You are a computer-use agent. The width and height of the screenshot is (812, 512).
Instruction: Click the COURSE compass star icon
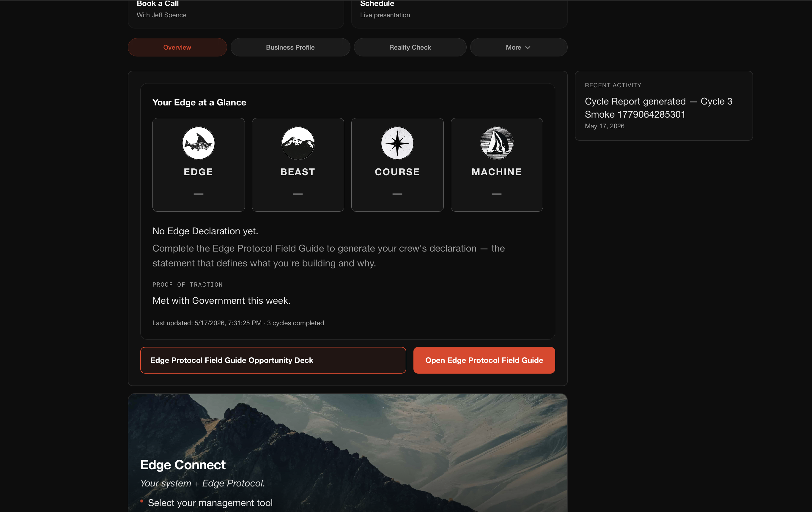coord(397,143)
